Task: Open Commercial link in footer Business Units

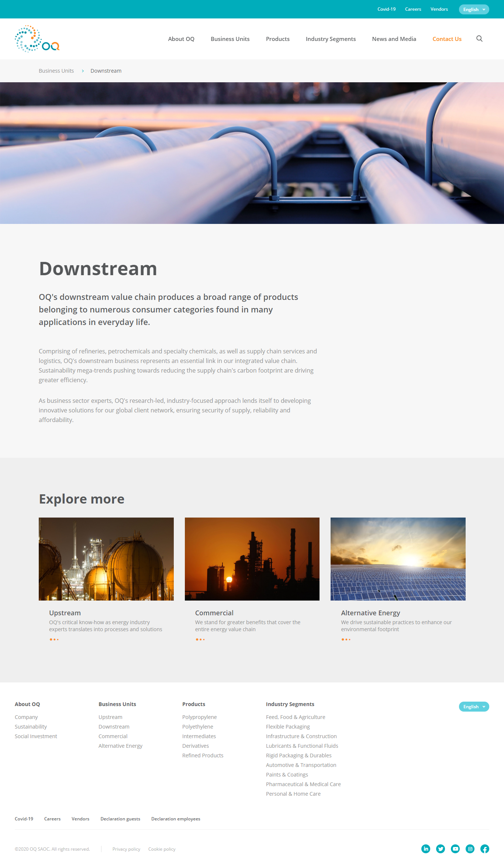Action: pyautogui.click(x=113, y=736)
